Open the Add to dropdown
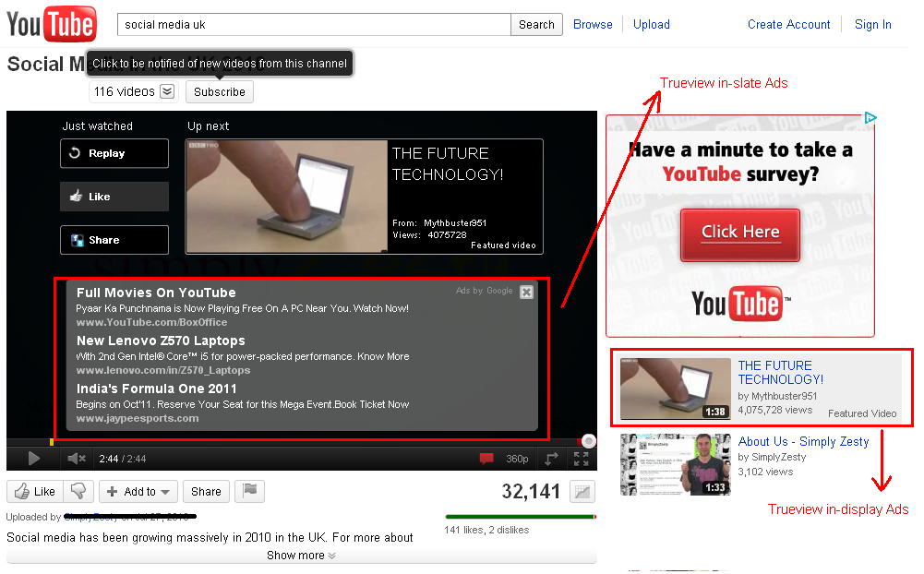The image size is (924, 574). pos(138,492)
